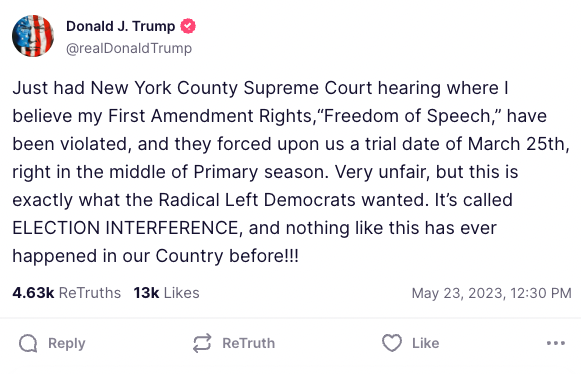Click the @realDonaldTrump handle

pos(129,48)
